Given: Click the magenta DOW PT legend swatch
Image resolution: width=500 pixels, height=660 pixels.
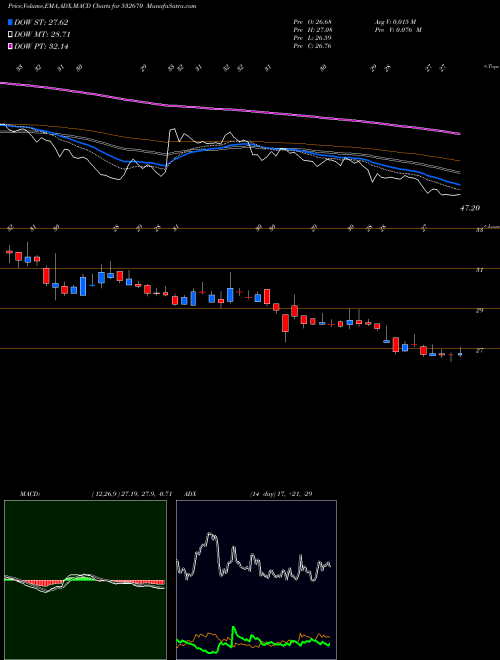Looking at the screenshot, I should [x=10, y=46].
